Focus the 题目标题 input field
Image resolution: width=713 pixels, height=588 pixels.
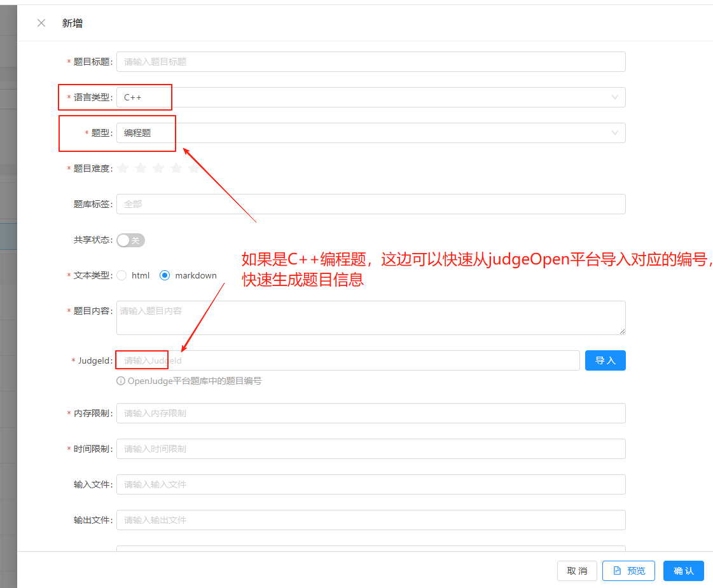[x=370, y=62]
